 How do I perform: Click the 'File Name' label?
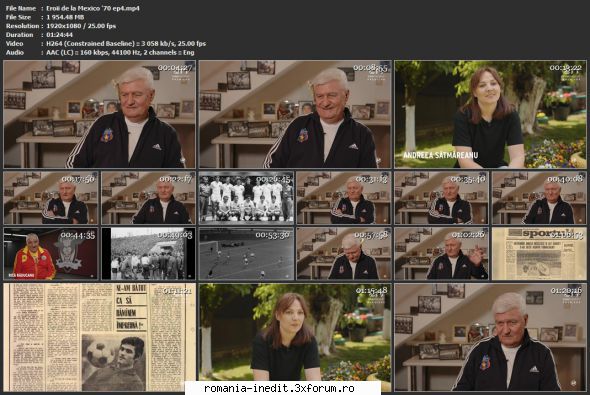[21, 8]
